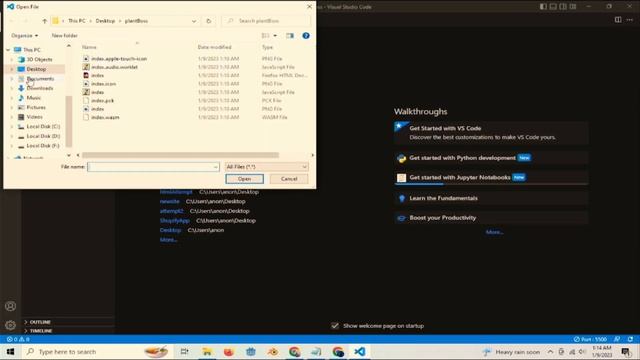Select the index.apple-touch-icon file
This screenshot has width=640, height=360.
(x=119, y=59)
